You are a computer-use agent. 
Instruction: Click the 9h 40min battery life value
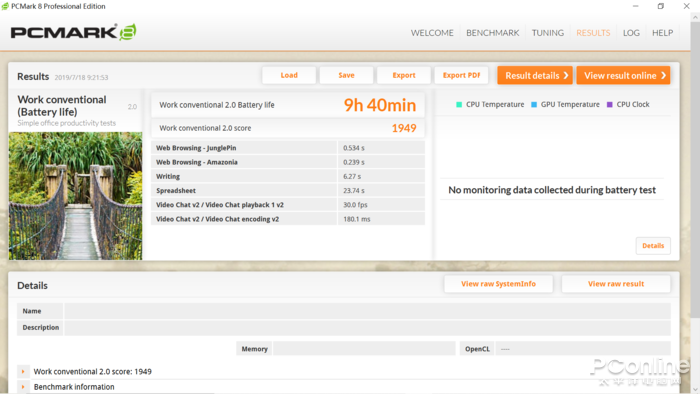tap(379, 105)
